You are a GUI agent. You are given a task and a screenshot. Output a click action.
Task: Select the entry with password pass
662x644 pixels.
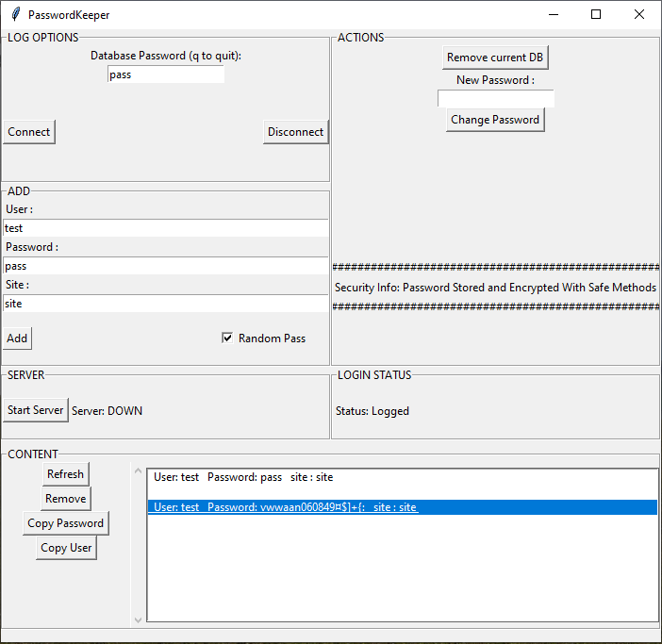[x=403, y=477]
